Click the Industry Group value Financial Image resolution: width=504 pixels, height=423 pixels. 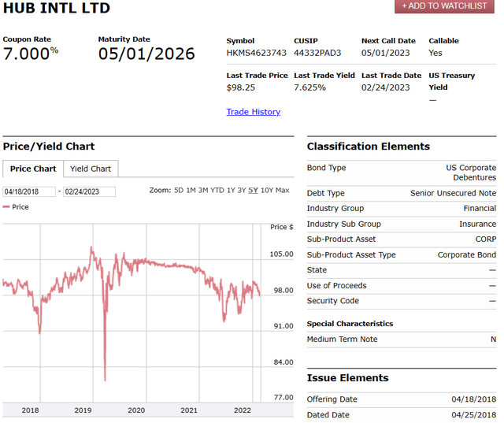480,209
